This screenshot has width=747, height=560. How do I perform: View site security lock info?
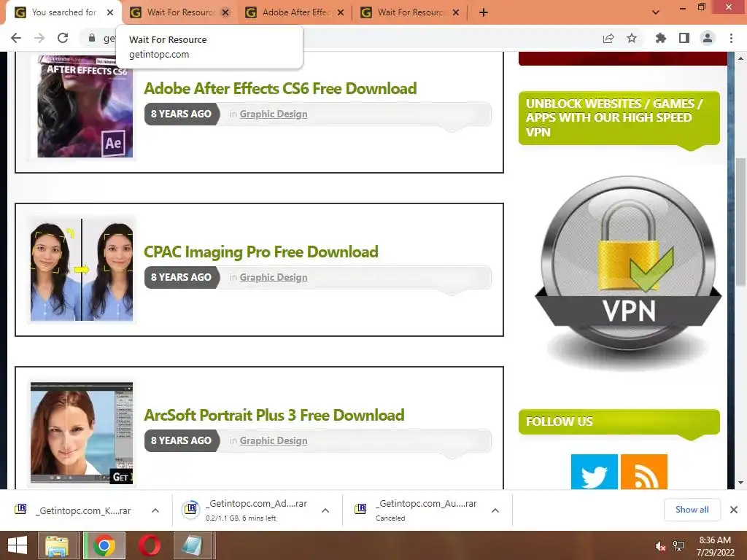(x=92, y=38)
